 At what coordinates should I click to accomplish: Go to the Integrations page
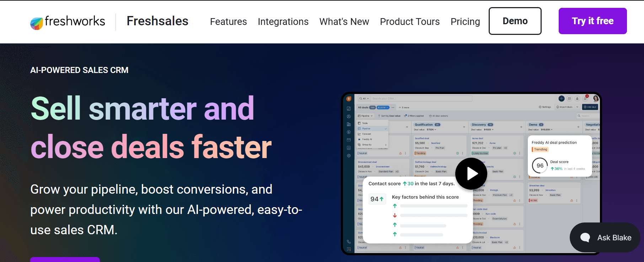tap(283, 22)
